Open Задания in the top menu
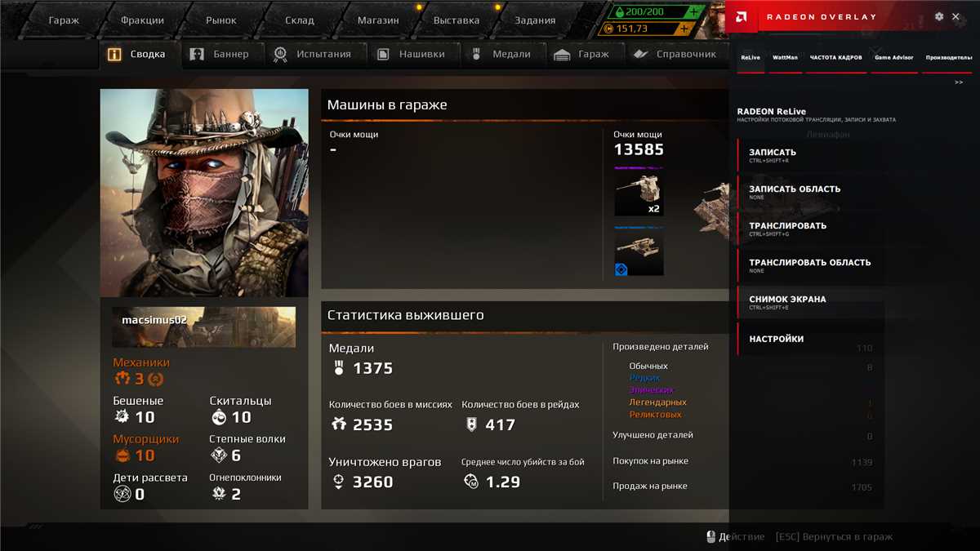 click(x=535, y=20)
